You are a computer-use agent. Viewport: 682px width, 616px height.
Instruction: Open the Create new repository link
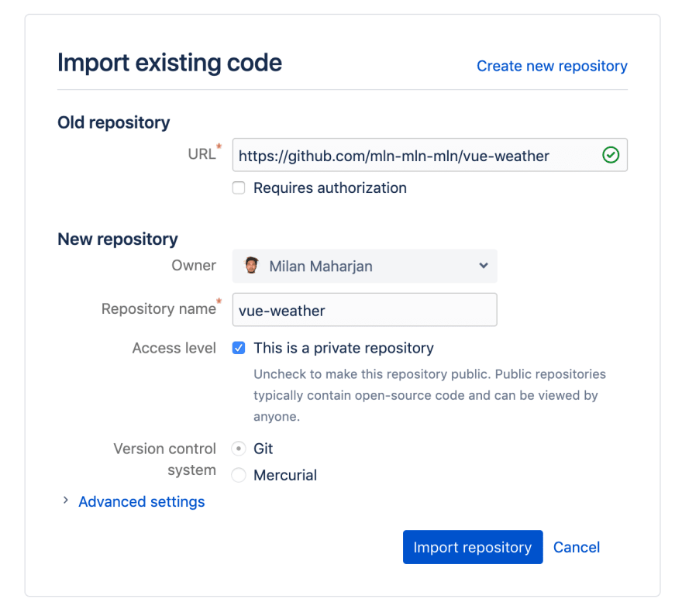tap(552, 66)
